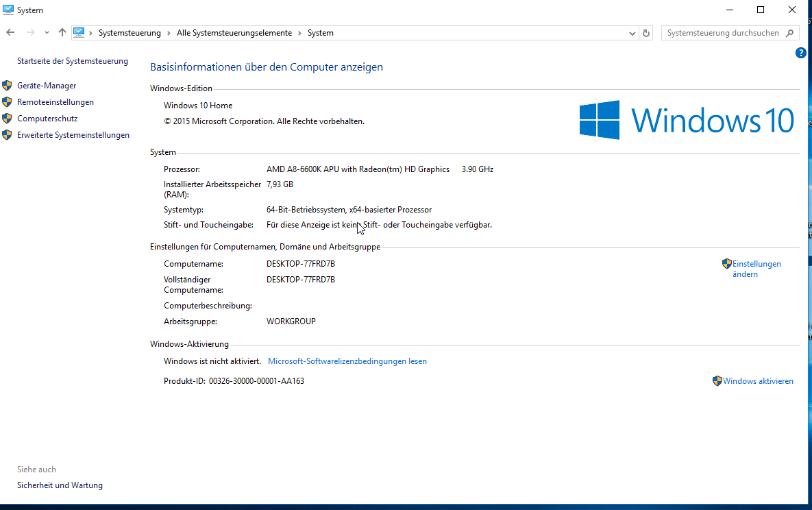
Task: Open Startseite der Systemsteuerung
Action: tap(73, 61)
